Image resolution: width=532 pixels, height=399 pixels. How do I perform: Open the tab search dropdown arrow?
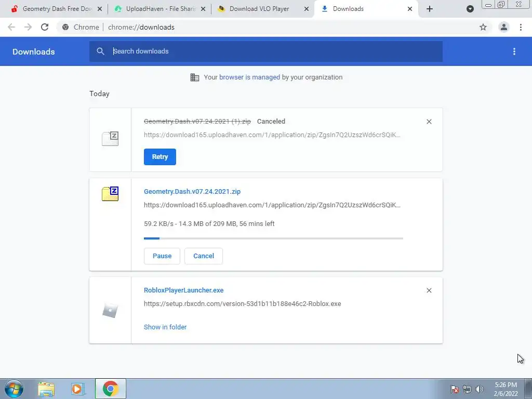click(470, 9)
